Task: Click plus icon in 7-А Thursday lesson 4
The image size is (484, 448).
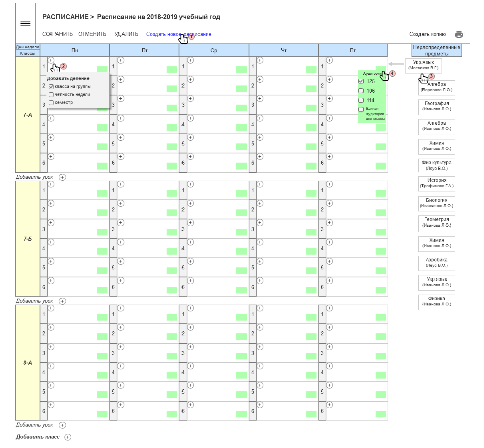Action: (260, 118)
